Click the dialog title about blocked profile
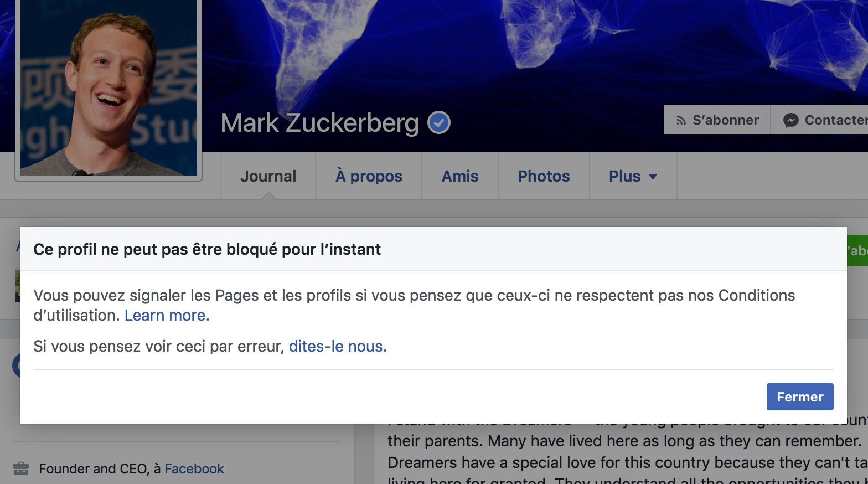Viewport: 868px width, 484px height. [x=207, y=249]
